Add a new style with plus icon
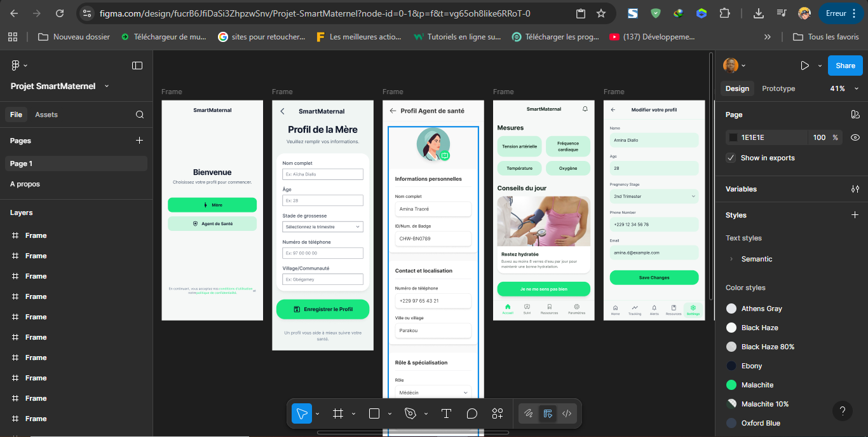 [x=855, y=215]
